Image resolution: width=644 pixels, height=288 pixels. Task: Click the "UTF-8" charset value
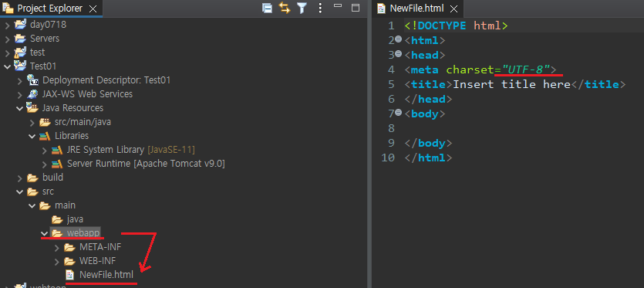pyautogui.click(x=526, y=70)
